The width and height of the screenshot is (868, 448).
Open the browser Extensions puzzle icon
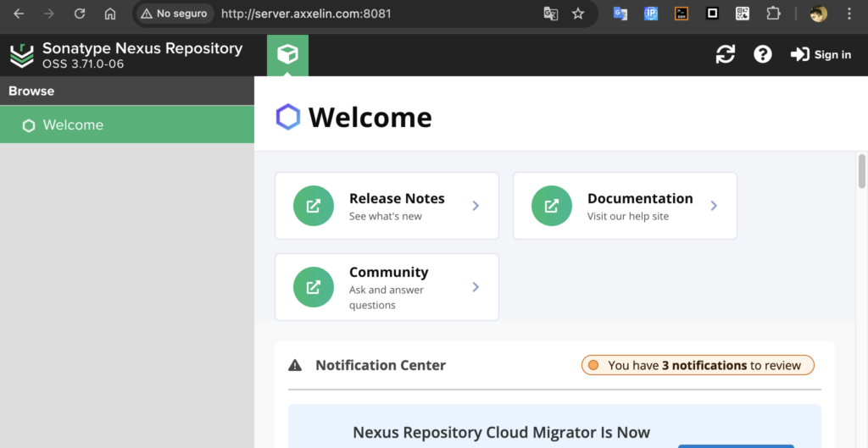point(773,14)
